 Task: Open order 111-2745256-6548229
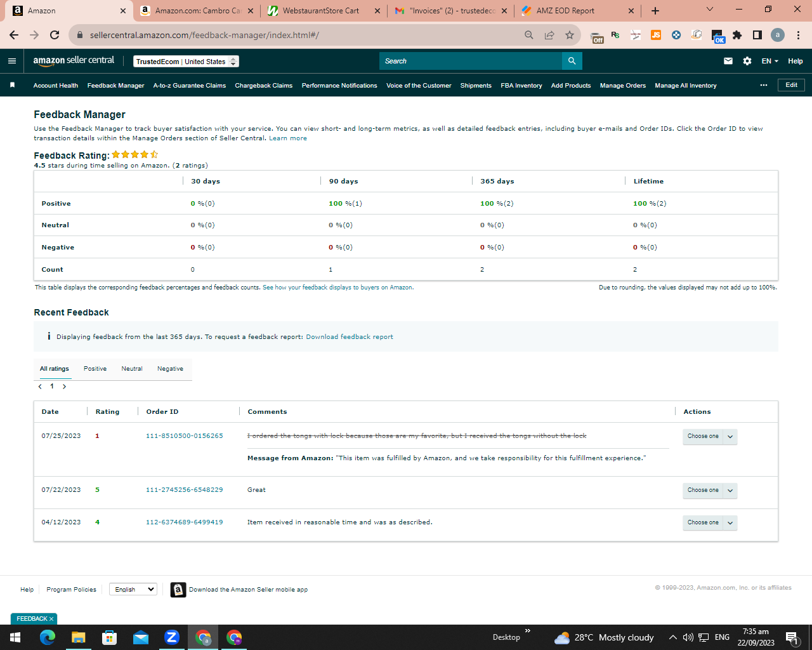coord(185,490)
